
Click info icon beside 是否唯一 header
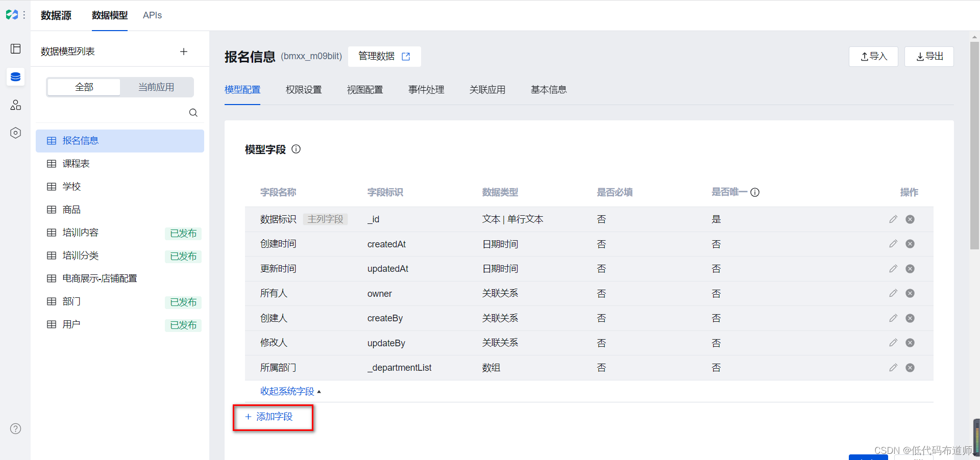coord(755,192)
